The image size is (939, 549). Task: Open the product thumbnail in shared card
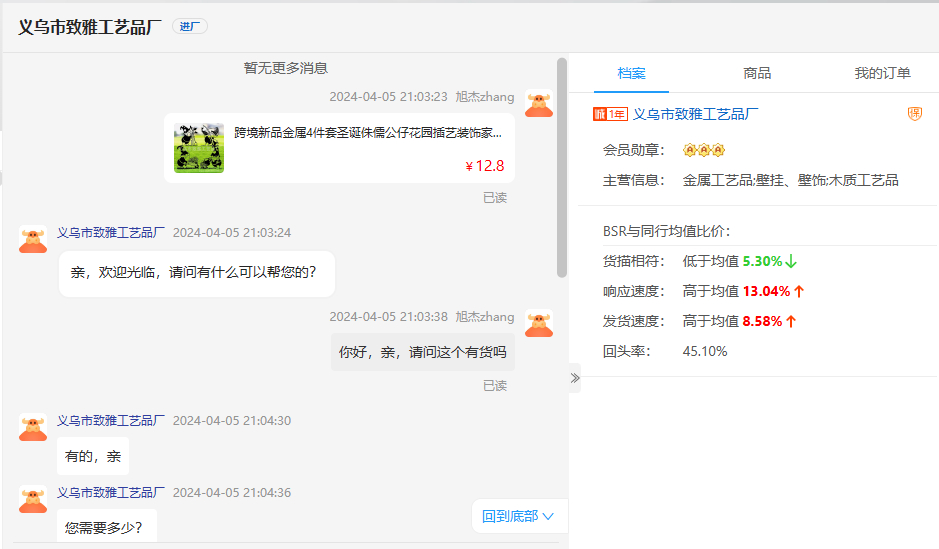click(199, 148)
